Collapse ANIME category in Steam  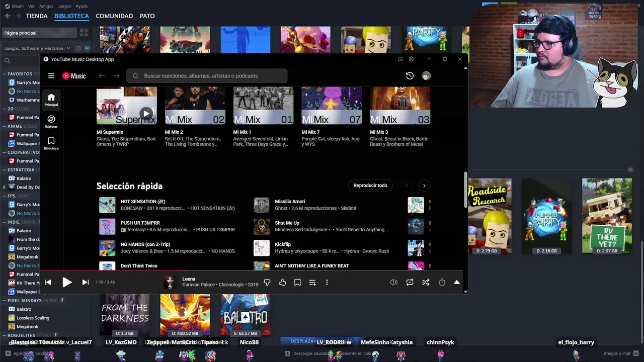5,126
